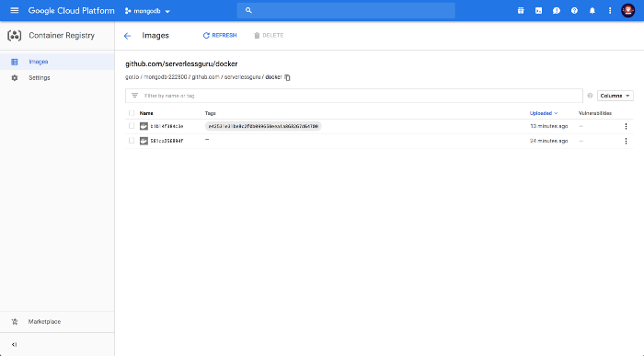Viewport: 644px width, 356px height.
Task: Open the help question mark menu
Action: coord(574,11)
